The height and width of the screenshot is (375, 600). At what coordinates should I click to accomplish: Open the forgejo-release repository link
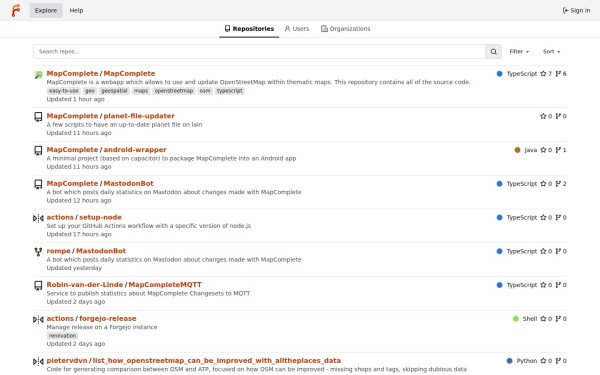pyautogui.click(x=108, y=318)
